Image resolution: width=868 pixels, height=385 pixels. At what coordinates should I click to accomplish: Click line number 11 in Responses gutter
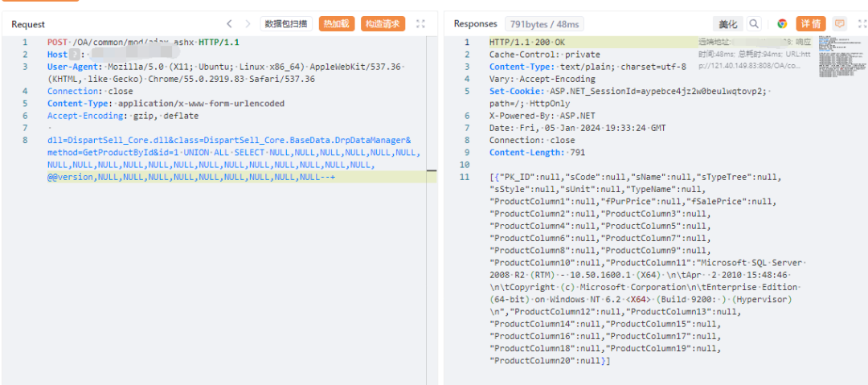pyautogui.click(x=465, y=178)
